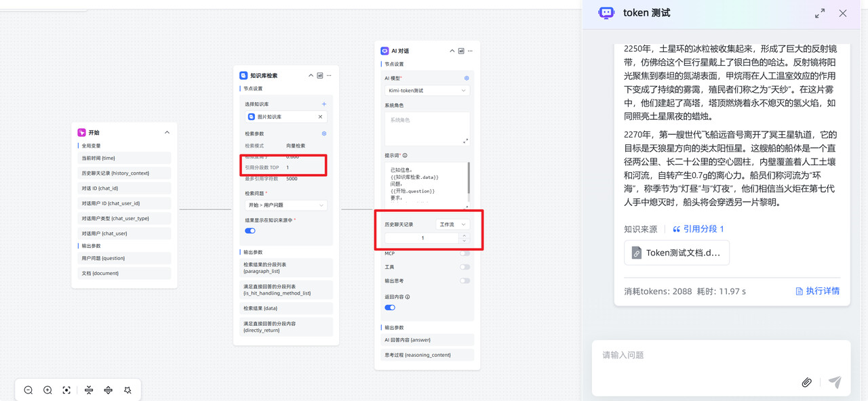Open the Token测试文档 source file
The height and width of the screenshot is (401, 868).
[x=677, y=253]
